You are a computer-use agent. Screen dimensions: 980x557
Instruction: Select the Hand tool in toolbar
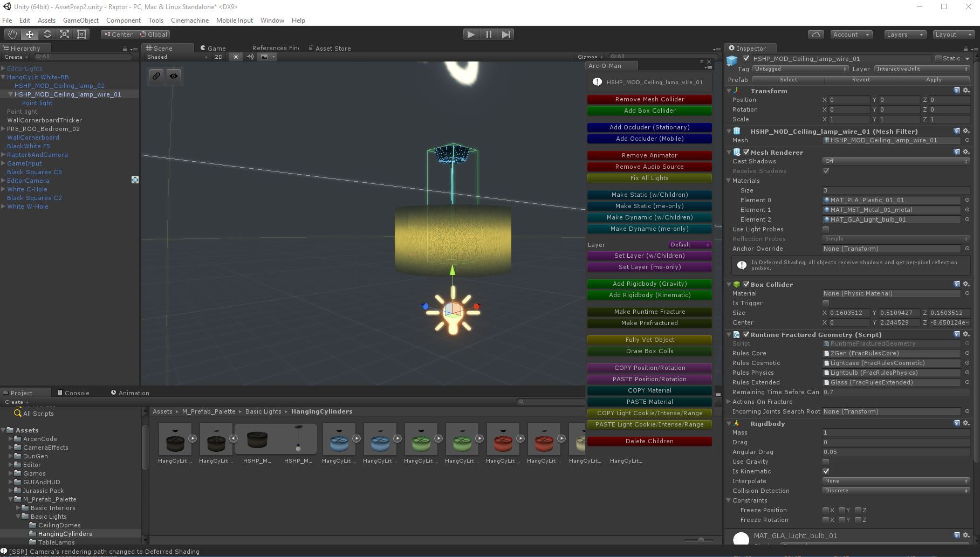(x=12, y=35)
